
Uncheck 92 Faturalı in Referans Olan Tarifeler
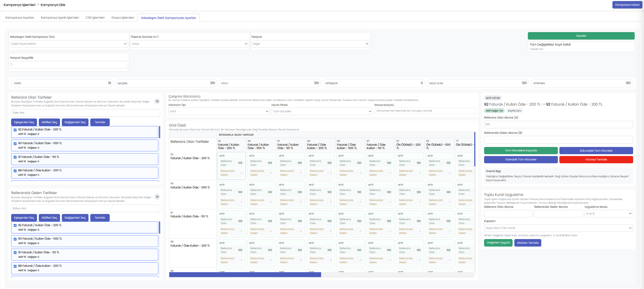pos(15,130)
